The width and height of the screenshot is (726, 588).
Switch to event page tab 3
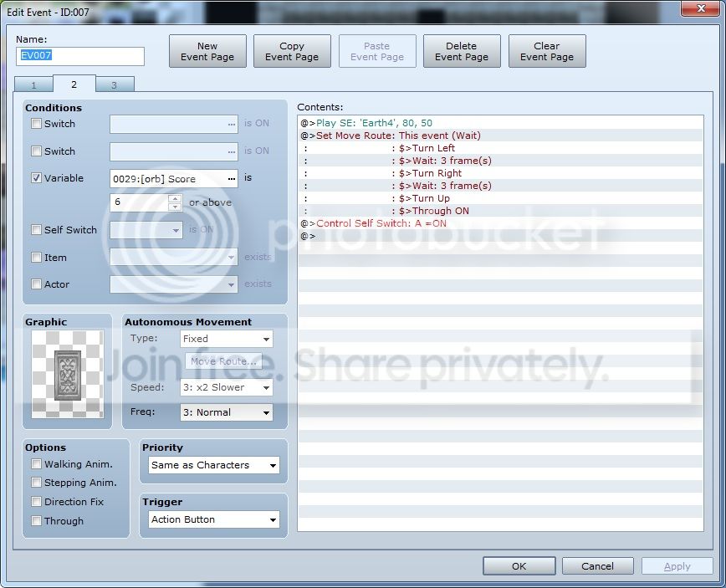coord(115,84)
